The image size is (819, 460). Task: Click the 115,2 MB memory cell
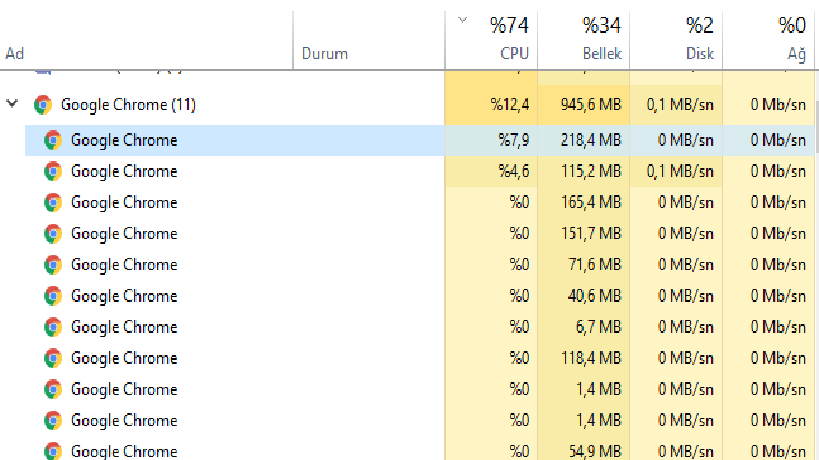[x=583, y=171]
